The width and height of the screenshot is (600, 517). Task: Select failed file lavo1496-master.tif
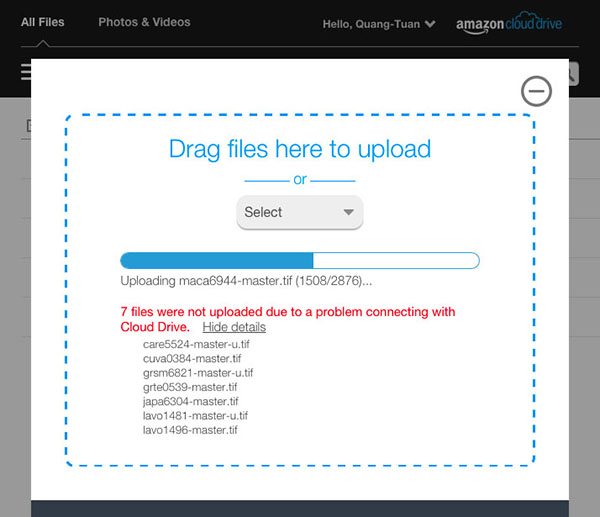click(x=190, y=430)
